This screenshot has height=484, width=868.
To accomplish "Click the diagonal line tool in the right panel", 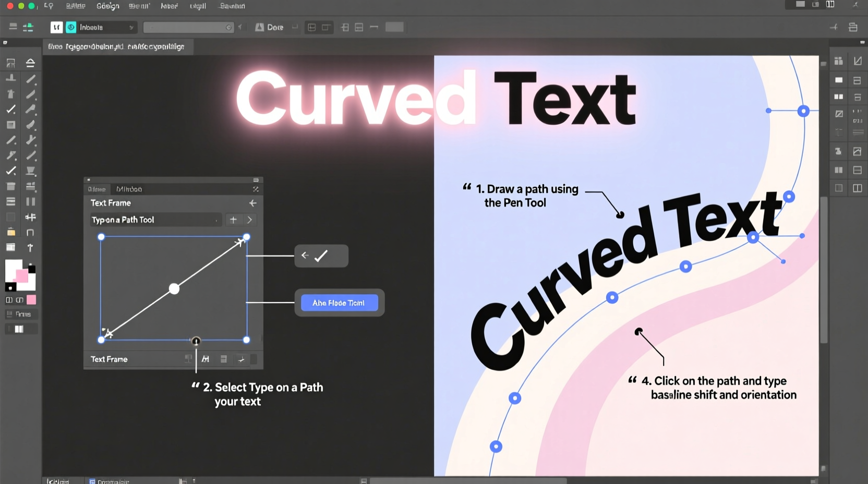I will click(858, 61).
